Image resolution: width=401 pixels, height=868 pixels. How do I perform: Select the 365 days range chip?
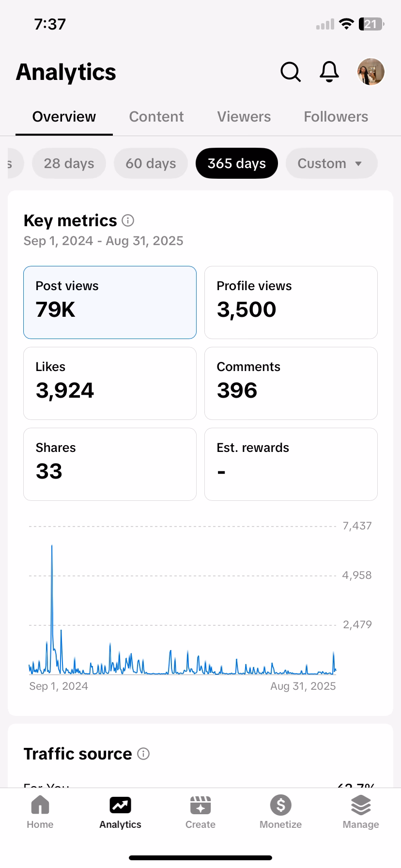[237, 164]
